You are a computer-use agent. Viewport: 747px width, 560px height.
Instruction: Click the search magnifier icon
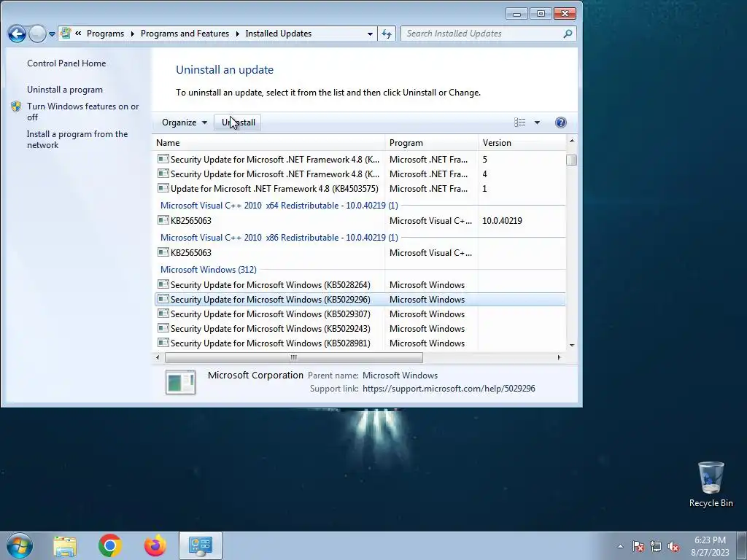pos(568,34)
